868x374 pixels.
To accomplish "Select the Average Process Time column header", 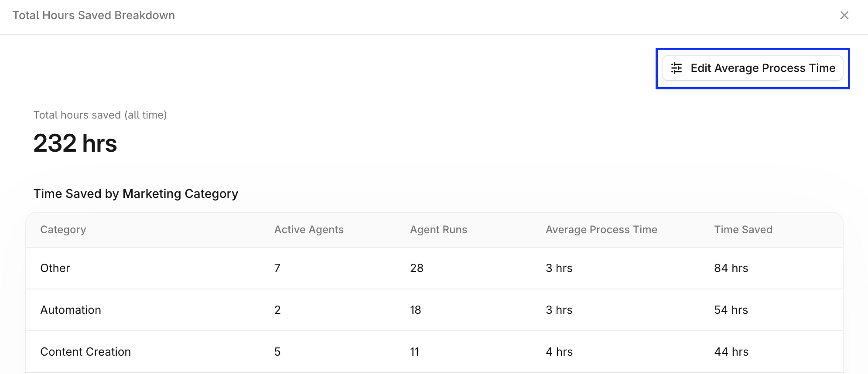I will tap(601, 230).
